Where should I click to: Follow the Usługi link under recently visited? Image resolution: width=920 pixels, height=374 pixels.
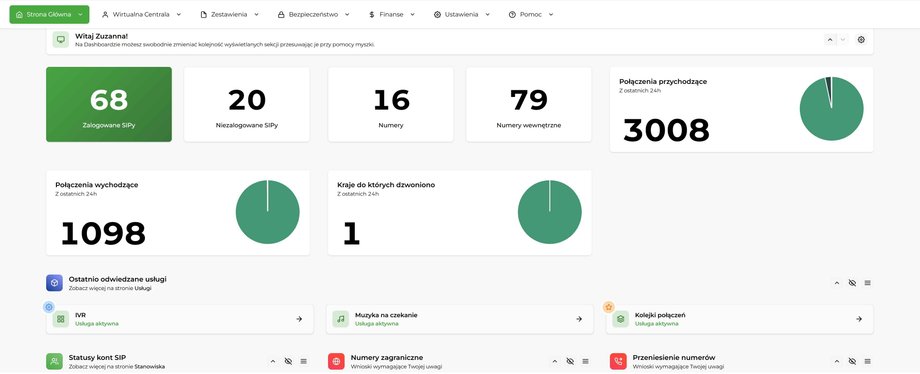144,288
